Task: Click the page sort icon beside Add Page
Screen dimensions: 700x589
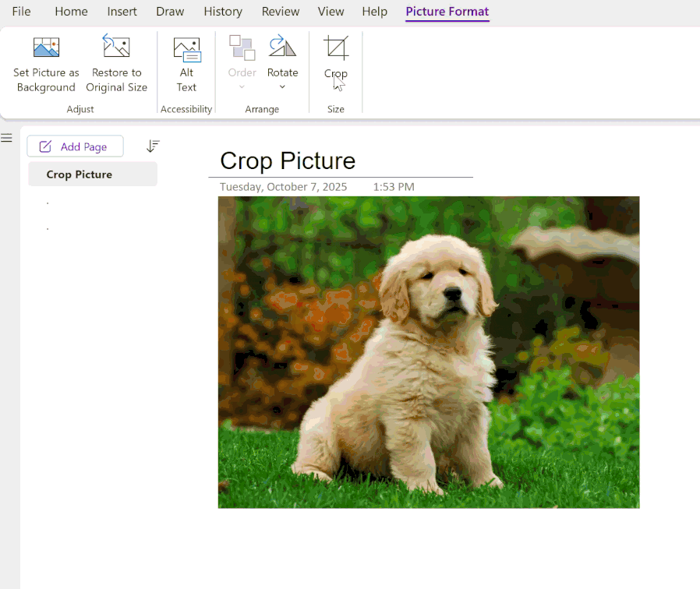Action: pos(152,146)
